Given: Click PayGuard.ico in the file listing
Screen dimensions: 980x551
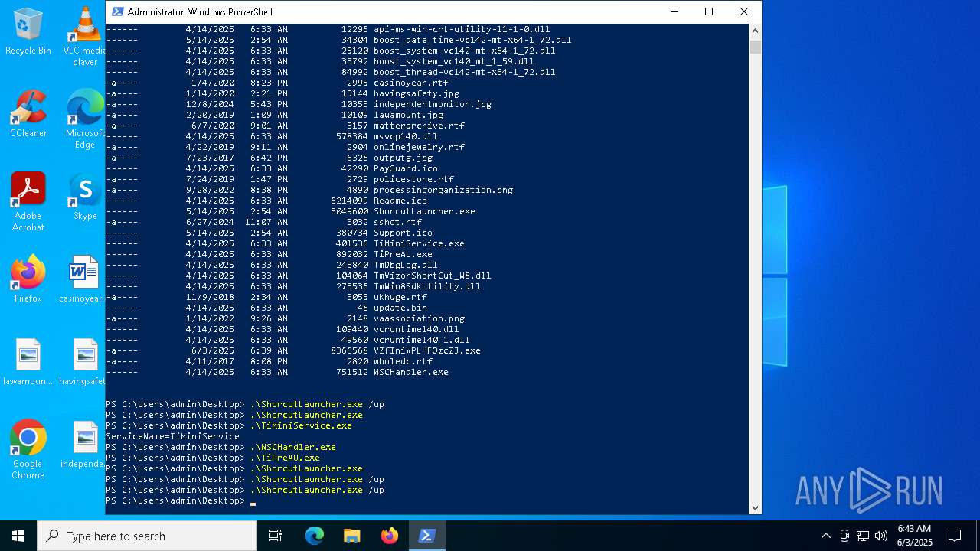Looking at the screenshot, I should 406,168.
